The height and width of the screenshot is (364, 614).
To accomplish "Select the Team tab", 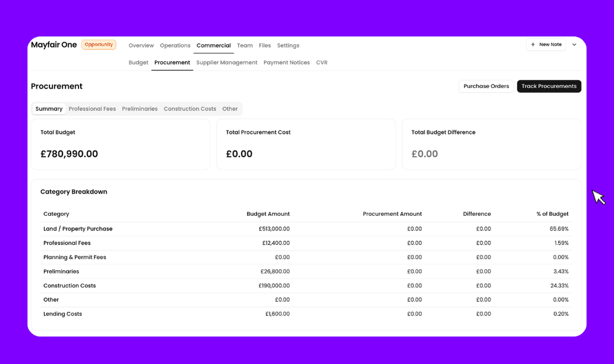I will (244, 45).
